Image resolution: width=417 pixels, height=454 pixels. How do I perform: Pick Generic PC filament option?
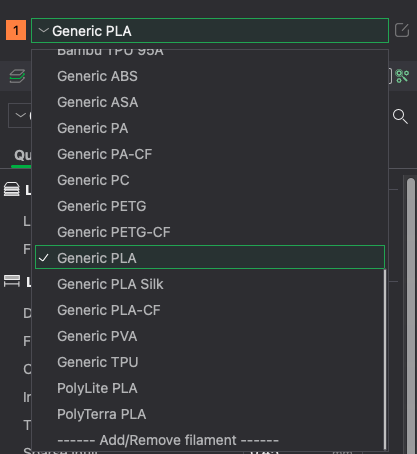pyautogui.click(x=210, y=180)
